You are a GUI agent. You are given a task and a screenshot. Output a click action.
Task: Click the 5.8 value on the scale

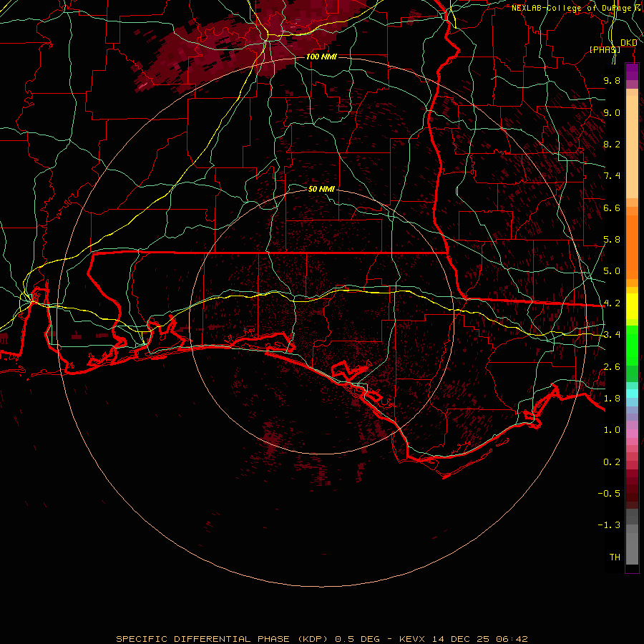(612, 240)
